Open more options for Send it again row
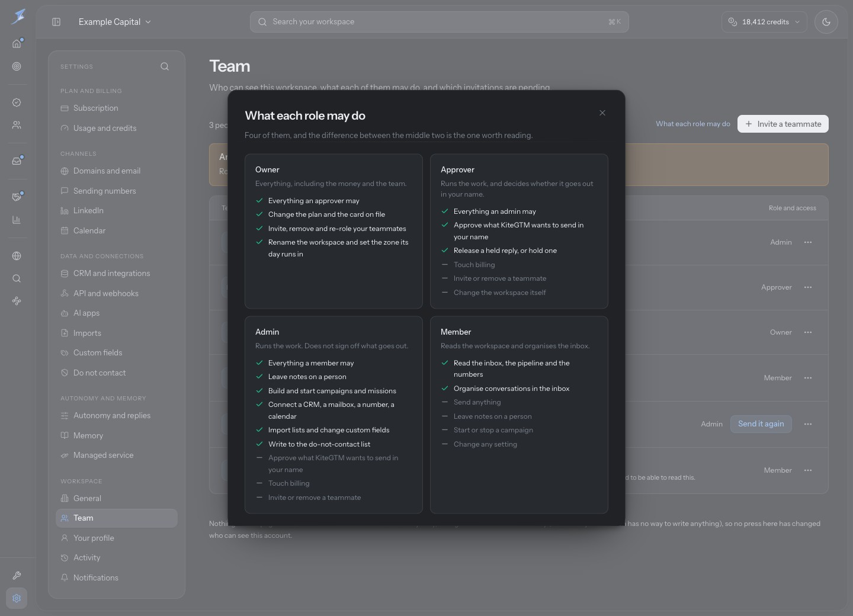 [808, 424]
